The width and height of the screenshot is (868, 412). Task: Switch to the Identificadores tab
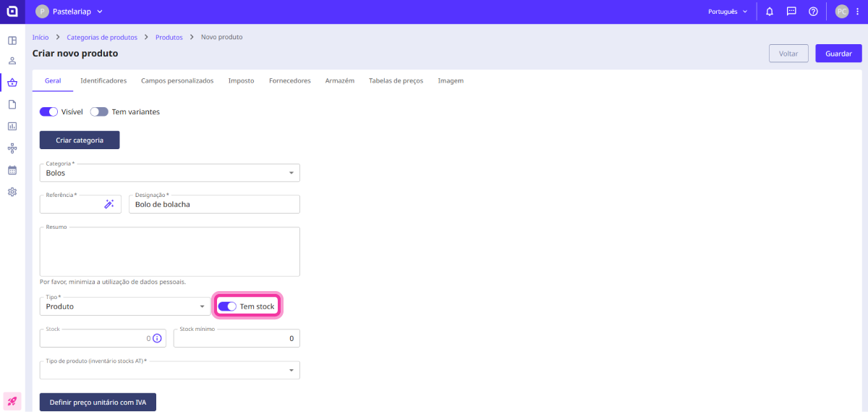coord(103,81)
